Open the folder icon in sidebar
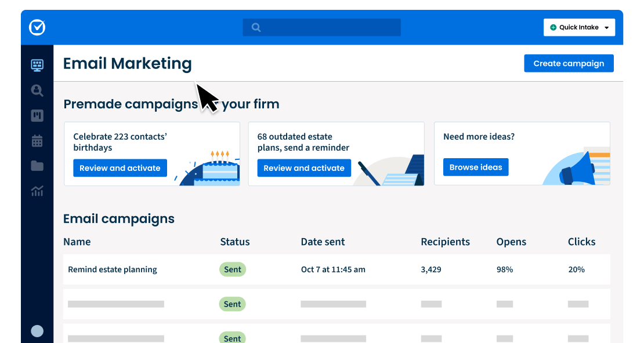Screen dimensions: 644x343 [37, 166]
